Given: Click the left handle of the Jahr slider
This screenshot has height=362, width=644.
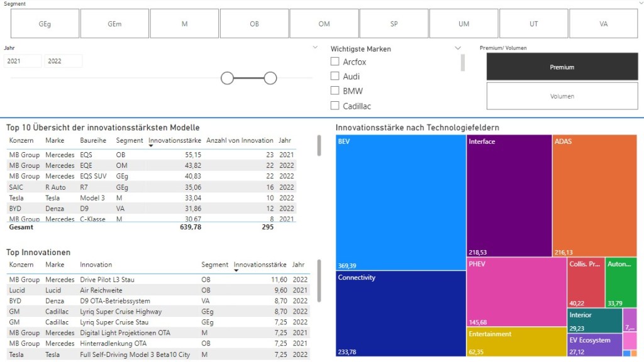Looking at the screenshot, I should pos(227,78).
